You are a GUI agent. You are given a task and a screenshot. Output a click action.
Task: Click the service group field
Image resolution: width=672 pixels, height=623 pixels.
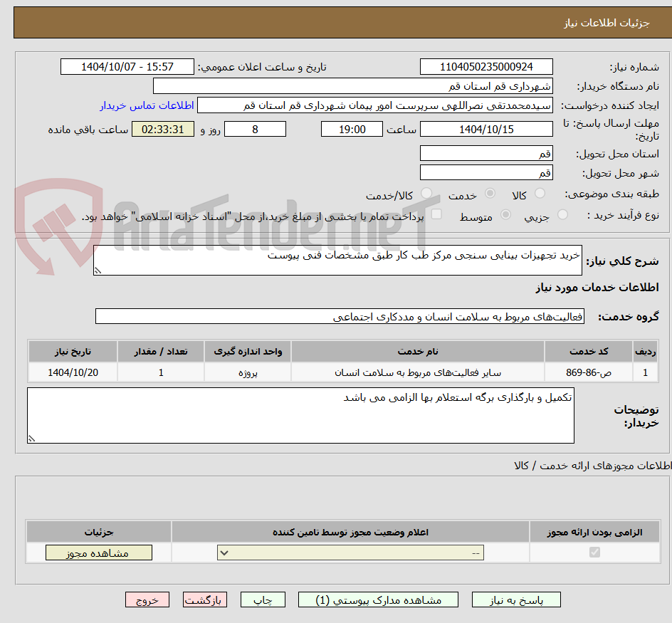click(340, 316)
